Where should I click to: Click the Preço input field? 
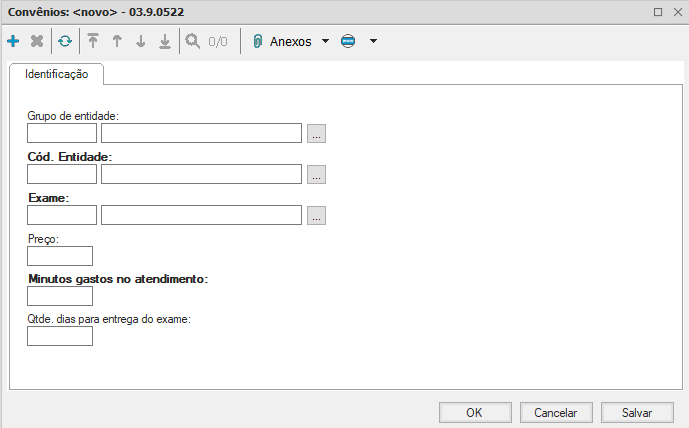pyautogui.click(x=60, y=256)
